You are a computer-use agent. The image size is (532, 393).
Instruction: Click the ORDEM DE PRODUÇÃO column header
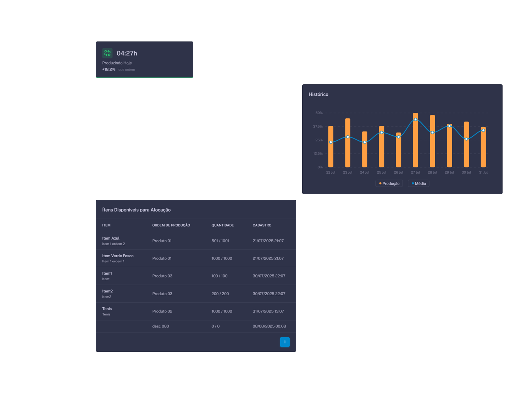pyautogui.click(x=171, y=225)
